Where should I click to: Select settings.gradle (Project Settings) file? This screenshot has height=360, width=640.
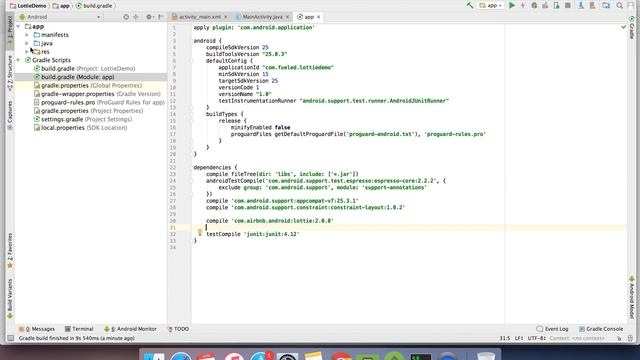(83, 119)
